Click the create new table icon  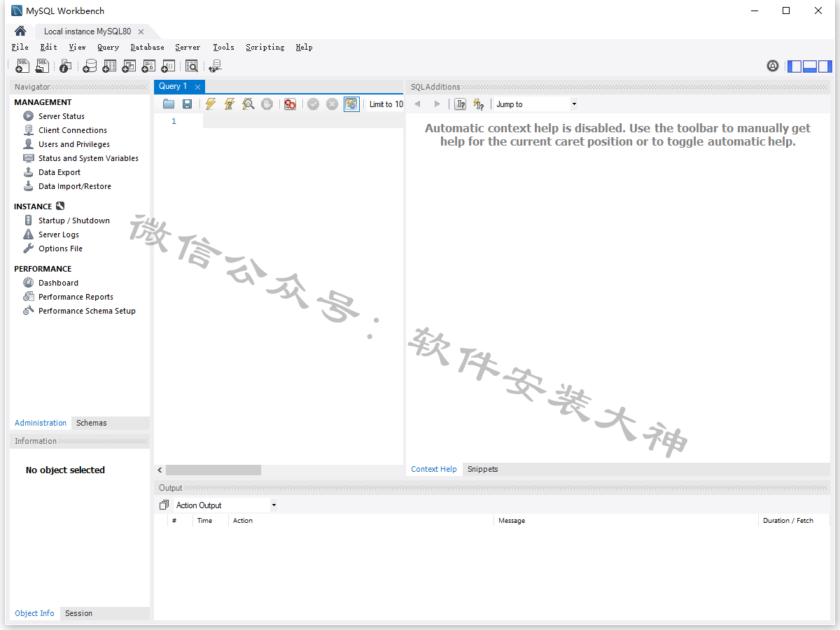pyautogui.click(x=109, y=66)
